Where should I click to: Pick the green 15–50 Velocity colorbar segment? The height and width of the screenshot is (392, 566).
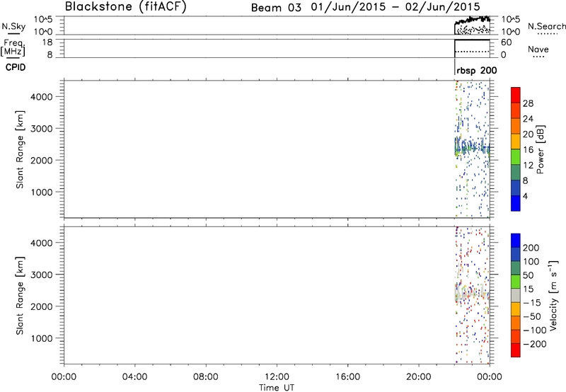pyautogui.click(x=516, y=282)
